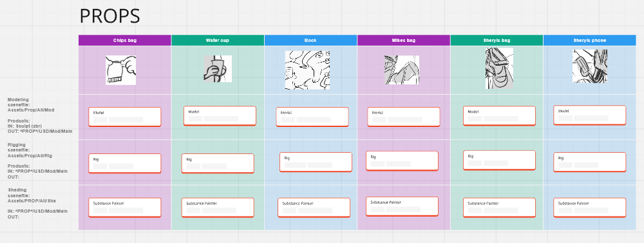Open the Sheryls bag sketch image
644x243 pixels.
(x=500, y=68)
